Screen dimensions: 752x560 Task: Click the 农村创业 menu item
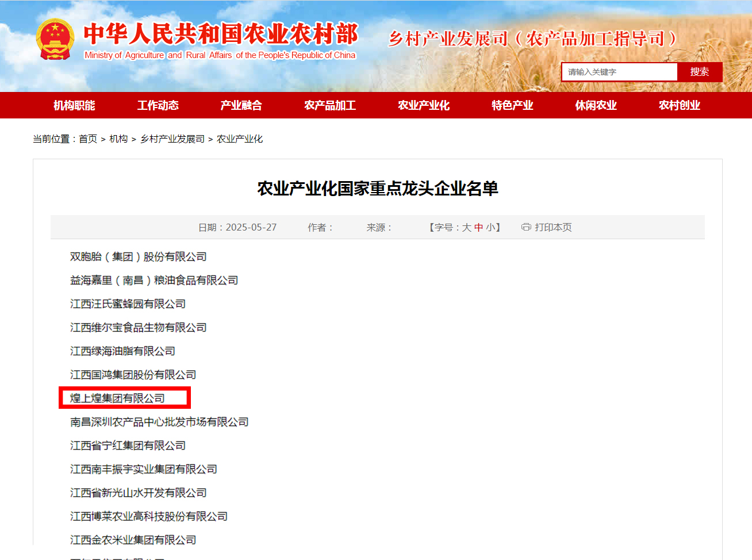pos(680,105)
